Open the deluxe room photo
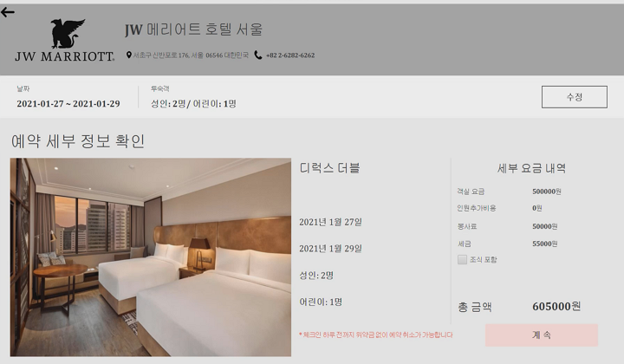This screenshot has height=364, width=624. click(151, 257)
